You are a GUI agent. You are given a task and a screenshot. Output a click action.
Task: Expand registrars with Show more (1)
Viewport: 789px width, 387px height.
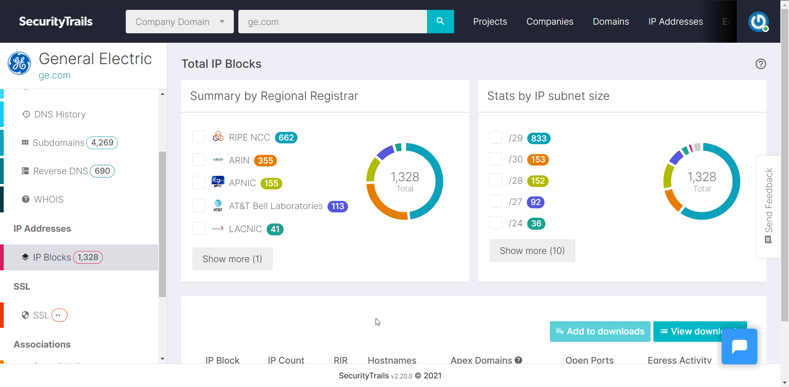click(232, 259)
